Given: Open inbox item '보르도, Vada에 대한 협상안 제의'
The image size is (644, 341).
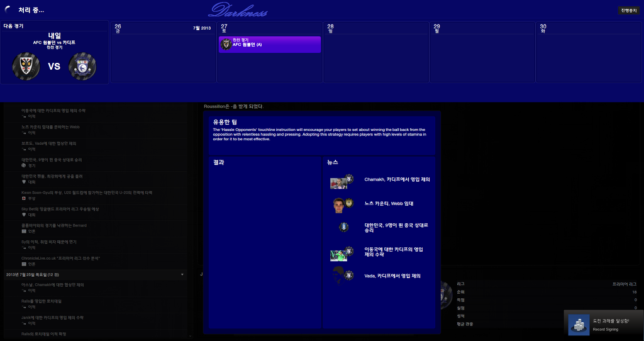Looking at the screenshot, I should coord(96,146).
